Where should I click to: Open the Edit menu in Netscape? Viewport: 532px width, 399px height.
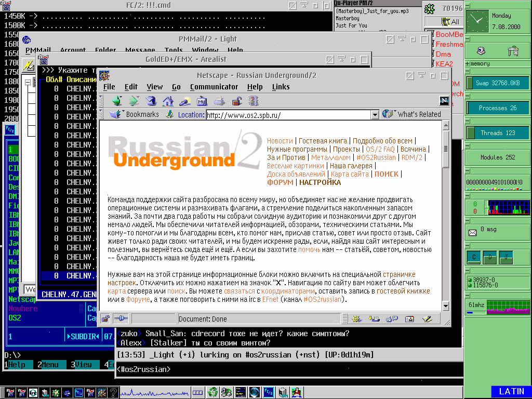(x=131, y=87)
